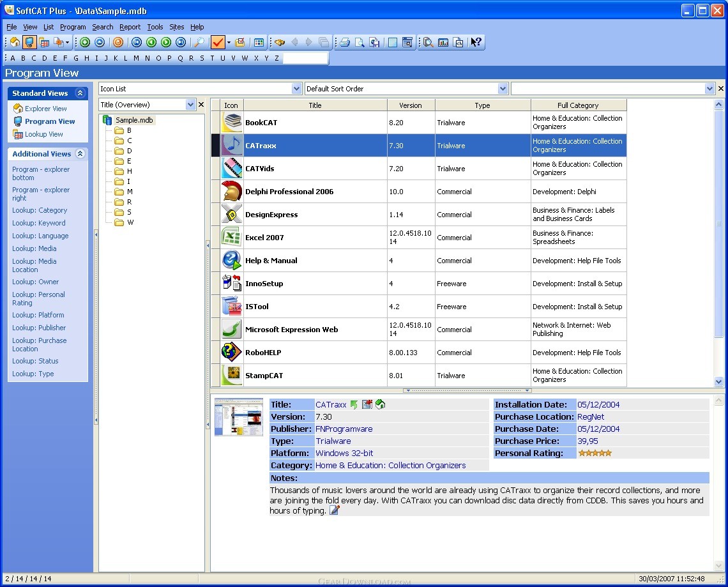The height and width of the screenshot is (587, 728).
Task: Open the Icon List dropdown
Action: 297,89
